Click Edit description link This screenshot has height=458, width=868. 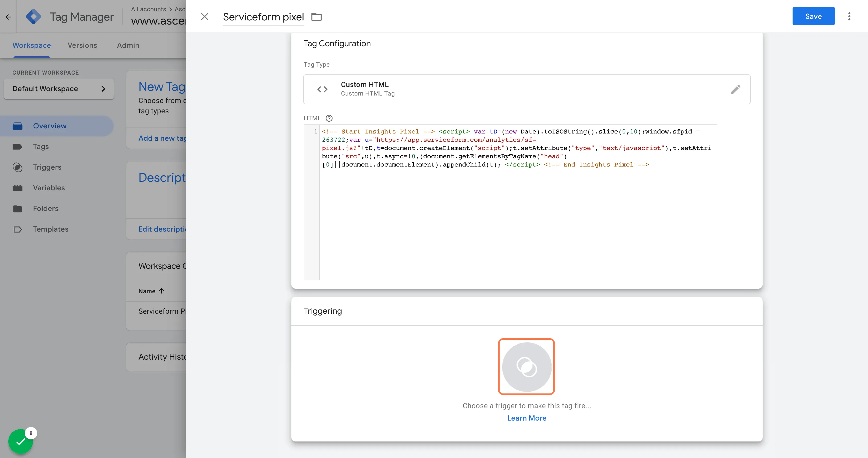(x=162, y=229)
